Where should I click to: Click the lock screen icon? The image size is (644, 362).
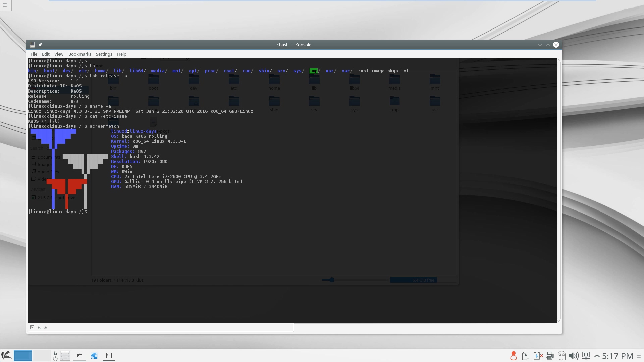tap(55, 353)
